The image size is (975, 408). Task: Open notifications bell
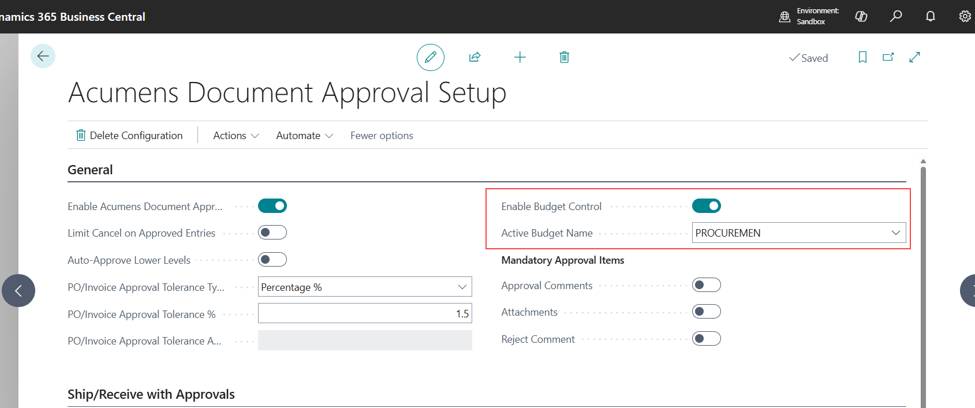pos(930,17)
